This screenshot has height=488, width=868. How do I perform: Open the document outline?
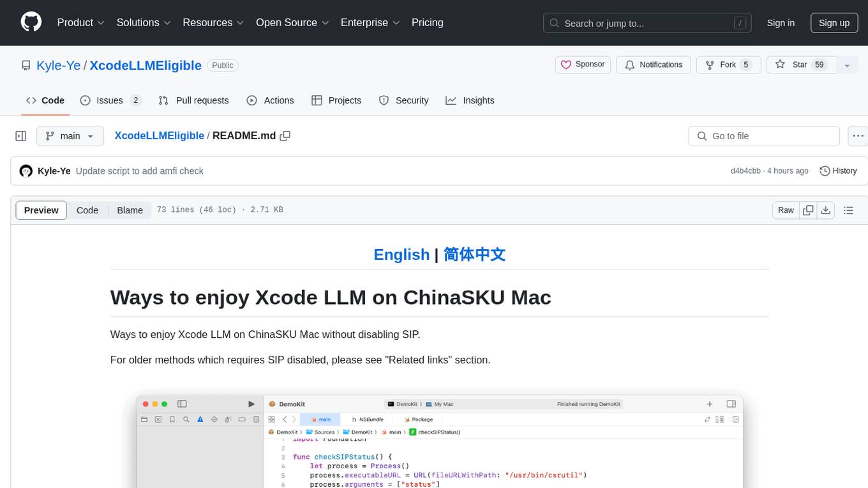[848, 210]
